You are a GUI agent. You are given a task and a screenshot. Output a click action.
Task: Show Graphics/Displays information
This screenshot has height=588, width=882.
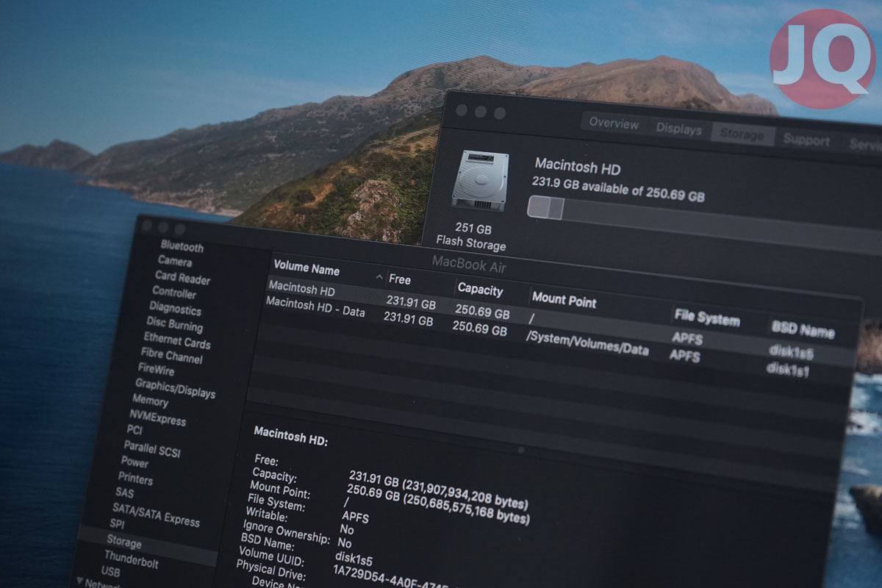tap(175, 387)
